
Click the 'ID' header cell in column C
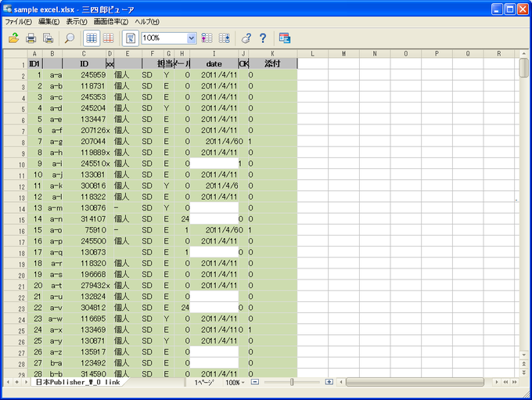pyautogui.click(x=84, y=63)
